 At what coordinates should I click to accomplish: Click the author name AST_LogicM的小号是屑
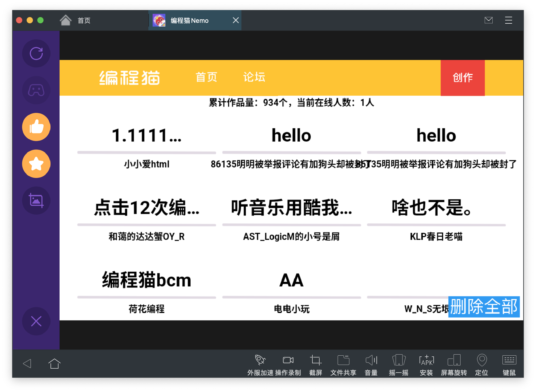coord(291,236)
